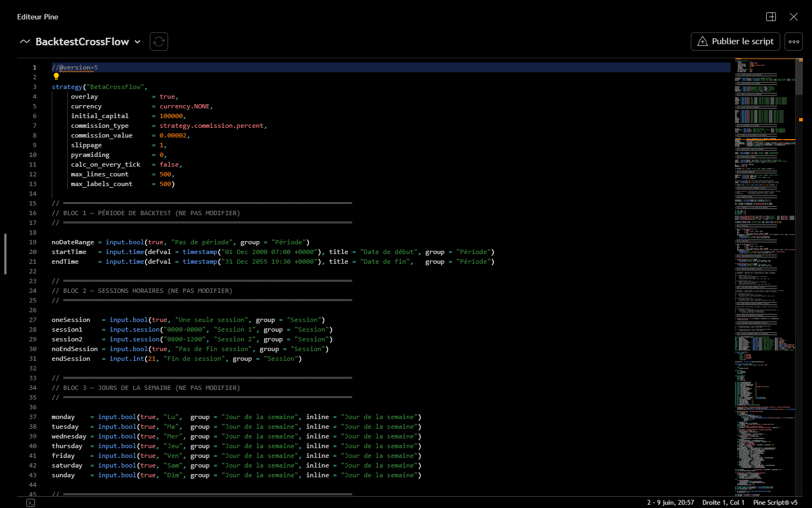
Task: Click the lightbulb quick-fix icon on line 2
Action: point(56,77)
